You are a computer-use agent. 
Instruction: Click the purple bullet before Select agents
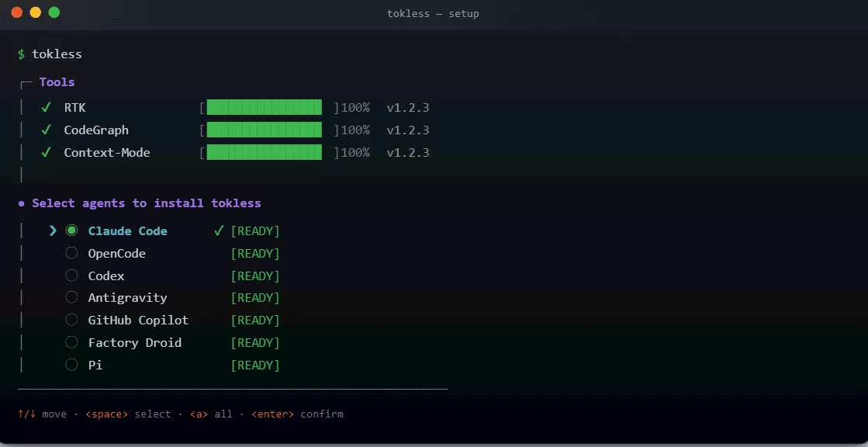(22, 203)
